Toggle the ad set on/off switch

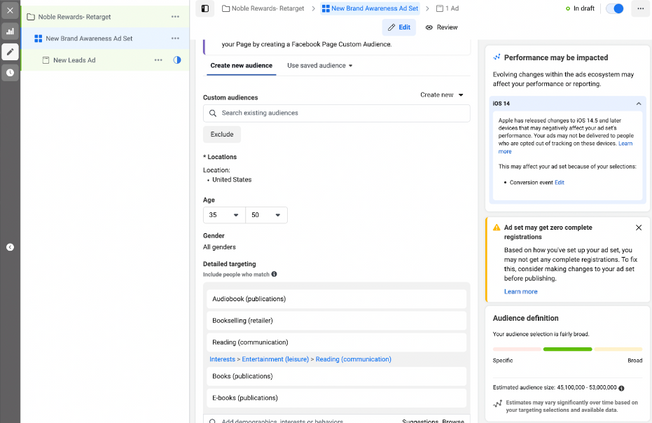[x=615, y=8]
